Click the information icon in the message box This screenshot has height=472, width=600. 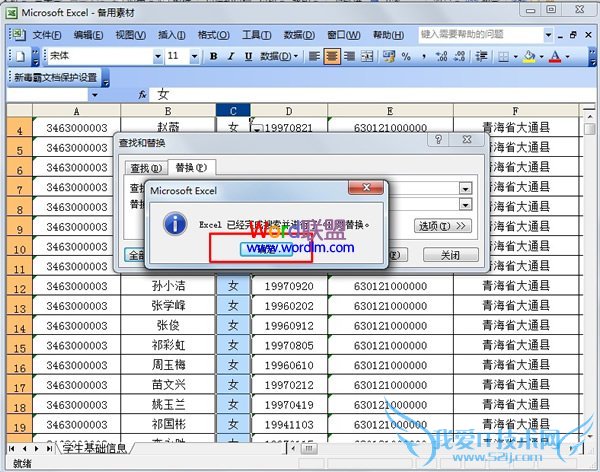[175, 224]
